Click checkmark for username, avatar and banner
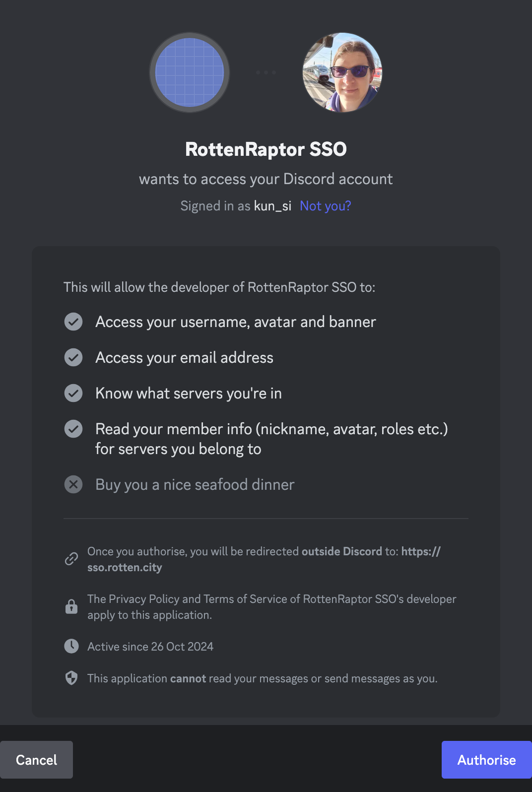The width and height of the screenshot is (532, 792). click(73, 322)
